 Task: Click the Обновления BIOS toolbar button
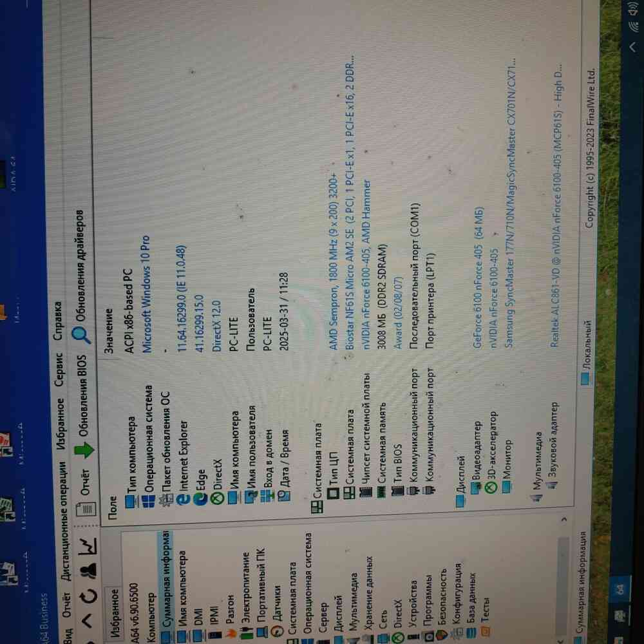pos(83,400)
